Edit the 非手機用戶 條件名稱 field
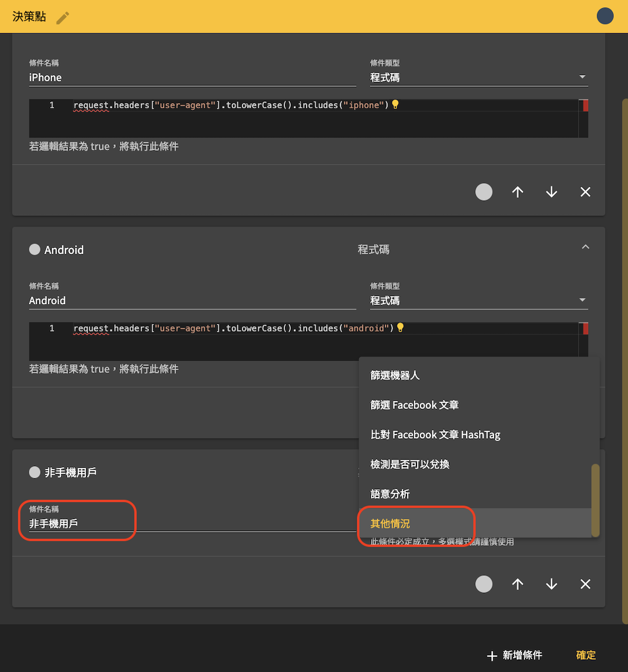 point(192,523)
